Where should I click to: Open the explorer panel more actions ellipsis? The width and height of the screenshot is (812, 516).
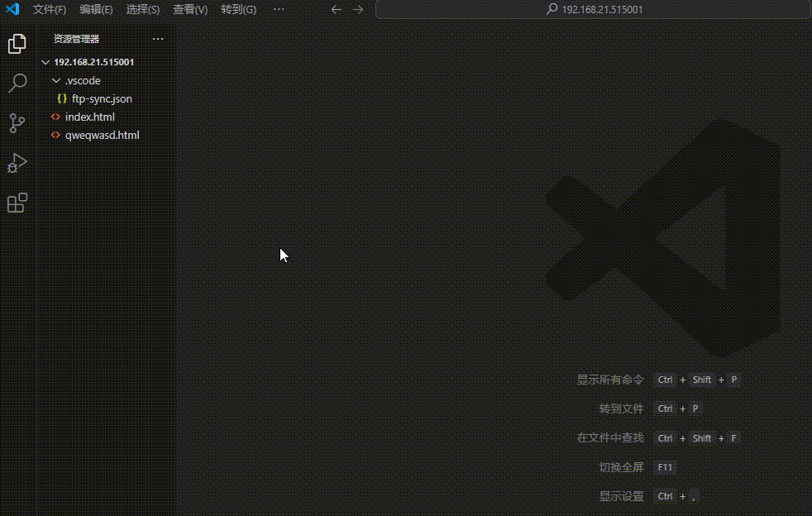158,39
